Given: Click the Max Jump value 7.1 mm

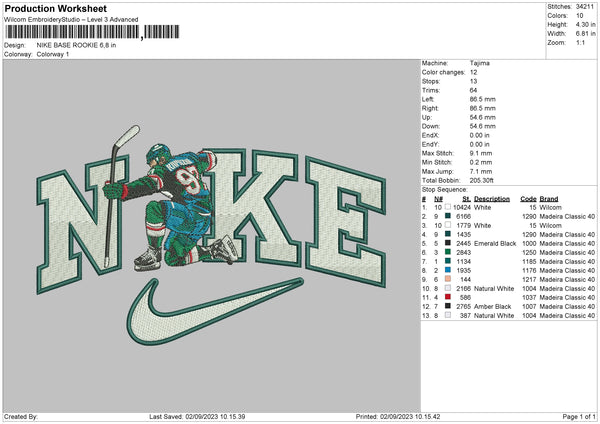Looking at the screenshot, I should coord(481,171).
